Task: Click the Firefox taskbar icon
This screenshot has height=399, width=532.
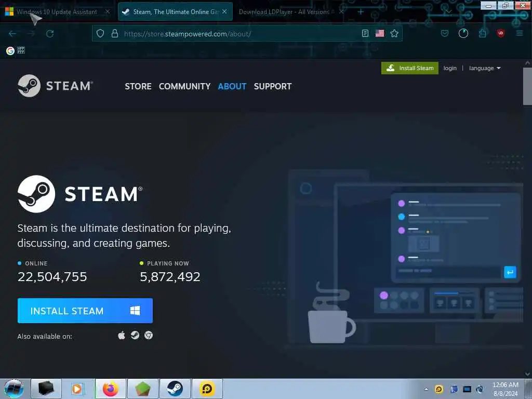Action: click(x=111, y=389)
